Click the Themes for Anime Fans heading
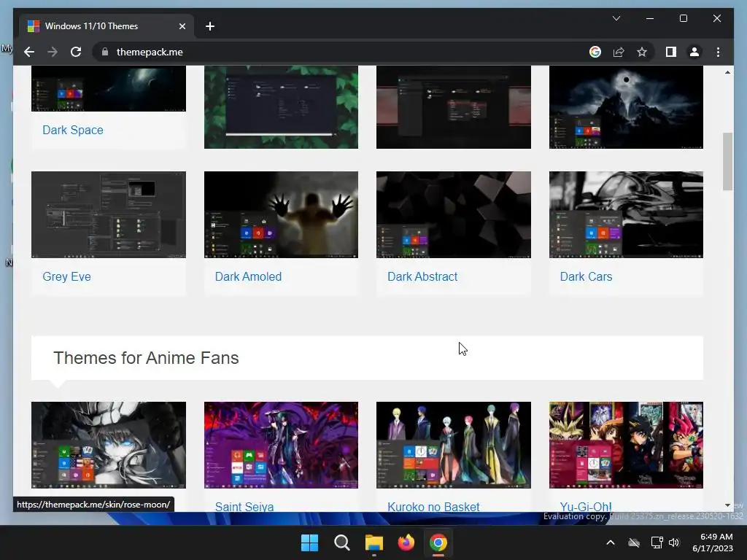This screenshot has width=747, height=560. pyautogui.click(x=146, y=358)
